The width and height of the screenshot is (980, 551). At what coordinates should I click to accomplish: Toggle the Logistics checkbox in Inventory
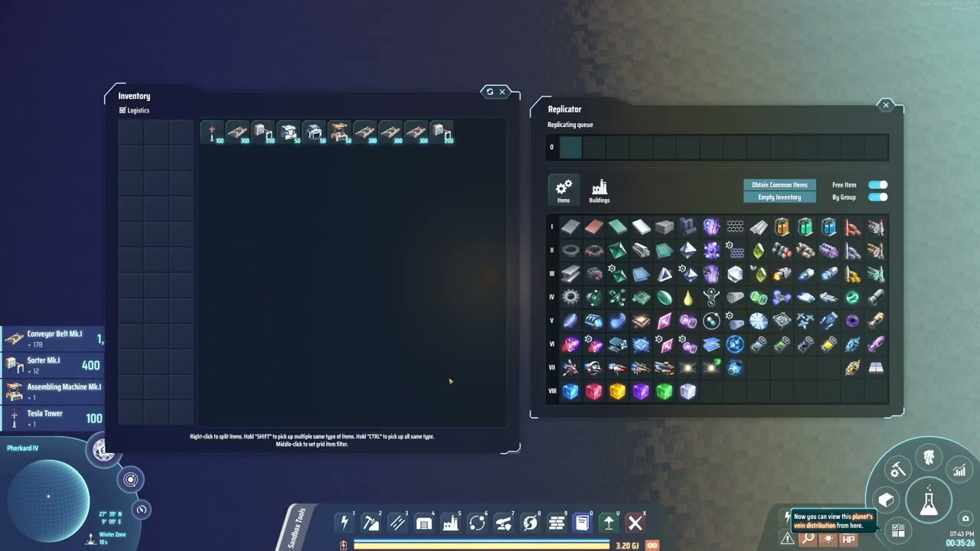pos(122,110)
